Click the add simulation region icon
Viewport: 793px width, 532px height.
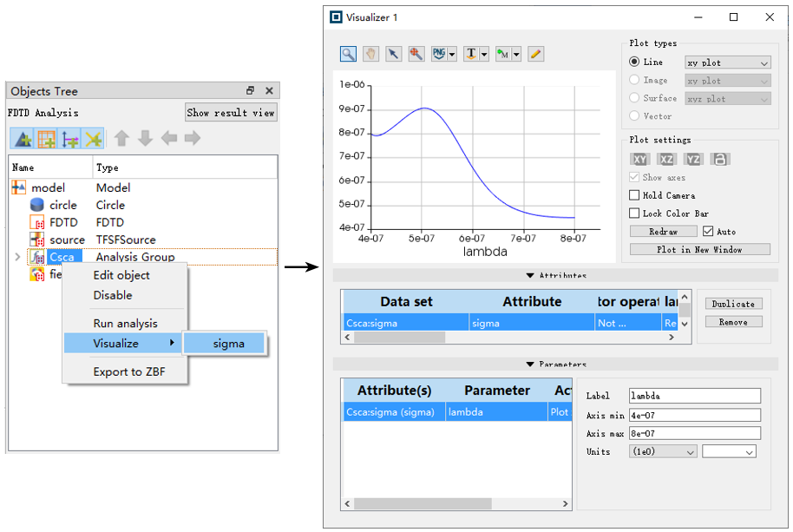point(46,138)
